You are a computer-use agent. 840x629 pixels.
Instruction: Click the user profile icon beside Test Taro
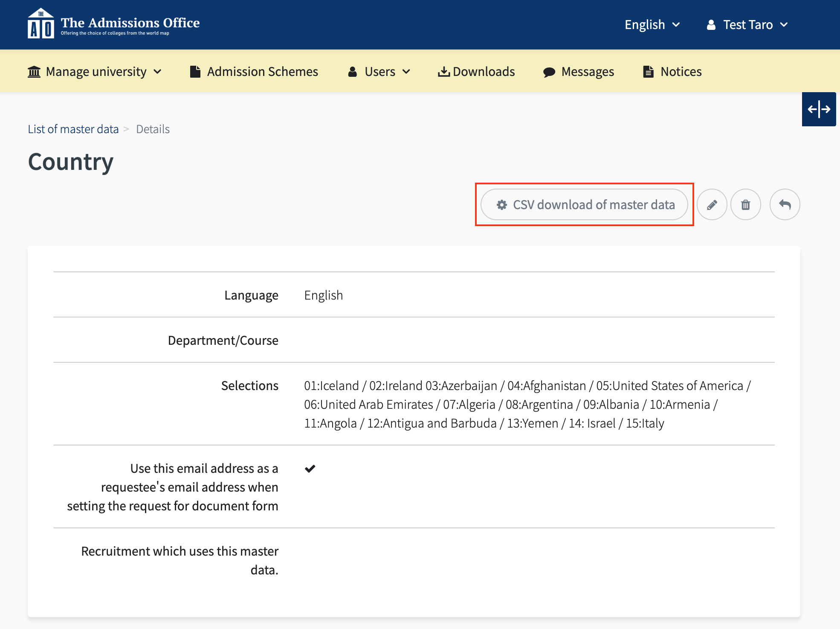pyautogui.click(x=711, y=25)
